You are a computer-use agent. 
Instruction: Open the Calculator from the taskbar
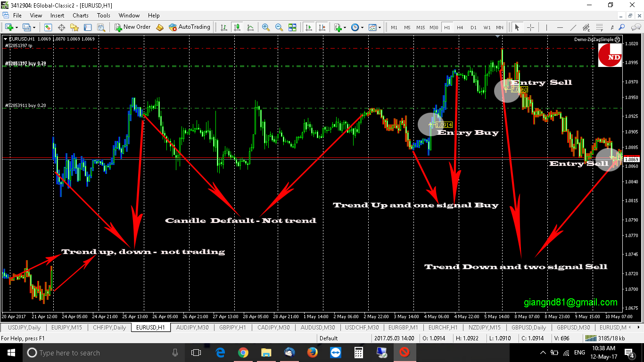pyautogui.click(x=358, y=353)
